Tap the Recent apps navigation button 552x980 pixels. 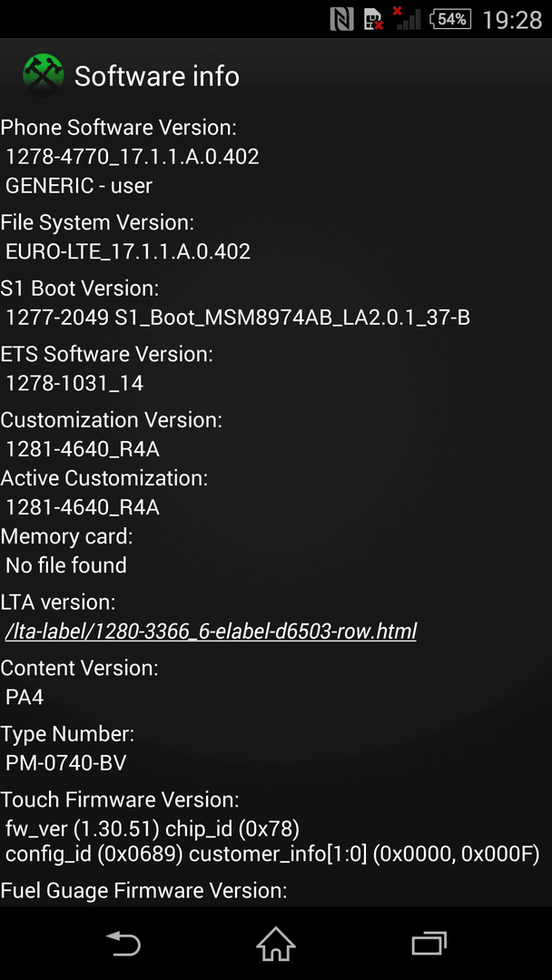coord(429,944)
